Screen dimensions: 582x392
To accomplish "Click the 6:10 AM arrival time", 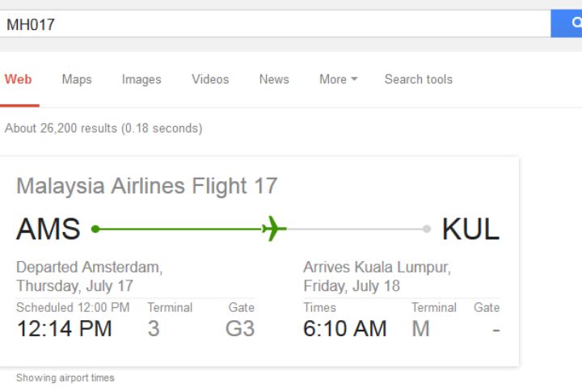I will pyautogui.click(x=345, y=329).
